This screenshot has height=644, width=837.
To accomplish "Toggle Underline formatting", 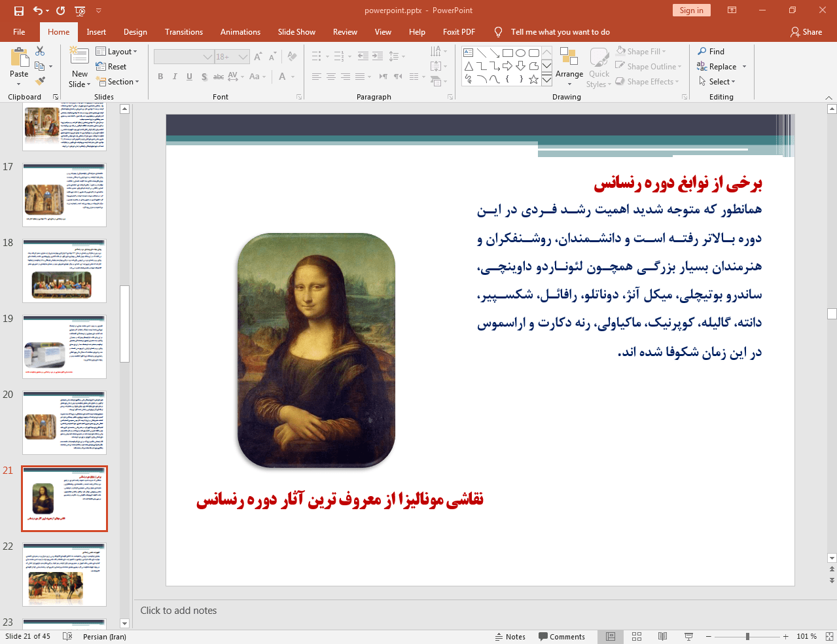I will click(x=189, y=77).
